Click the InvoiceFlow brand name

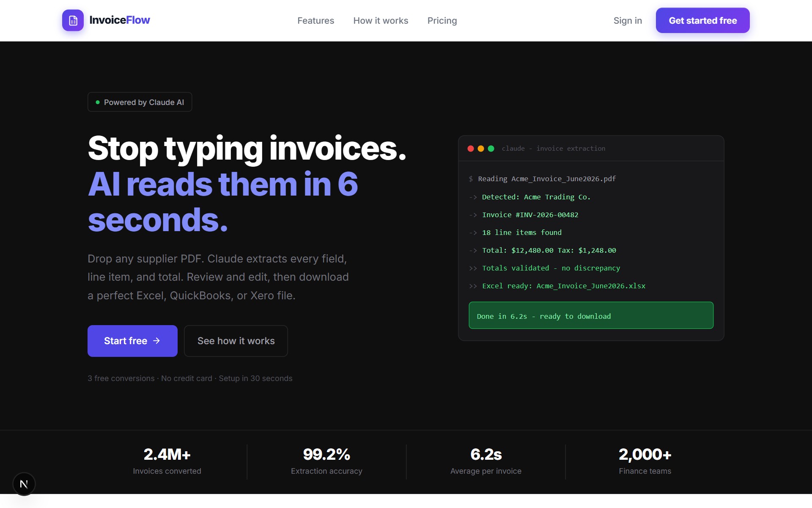pyautogui.click(x=120, y=20)
